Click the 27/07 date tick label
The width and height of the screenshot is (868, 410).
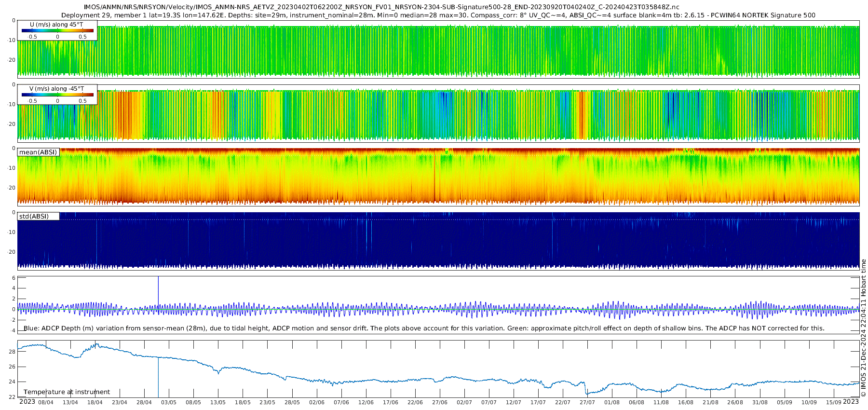coord(587,402)
